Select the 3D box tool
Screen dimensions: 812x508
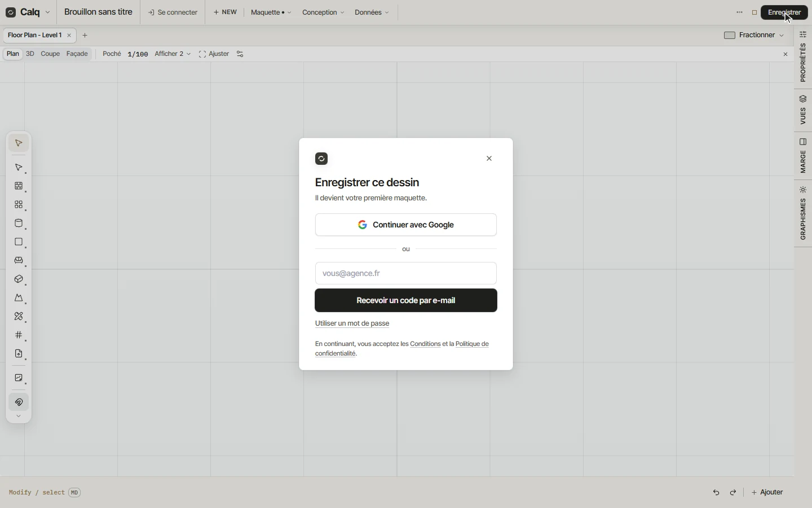tap(19, 279)
